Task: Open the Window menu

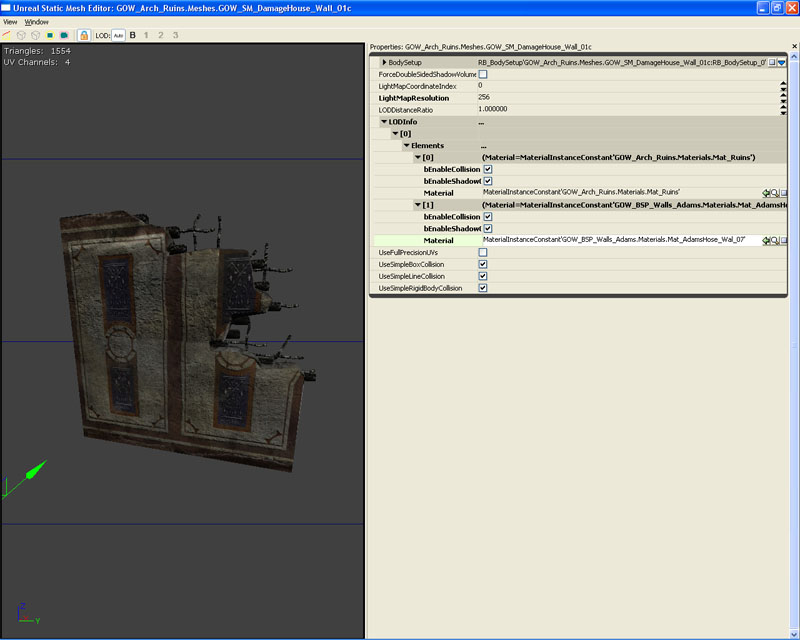Action: (37, 22)
